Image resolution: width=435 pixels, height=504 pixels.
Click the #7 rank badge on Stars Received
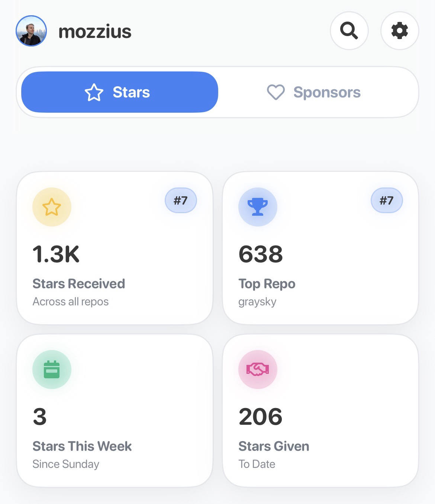tap(181, 200)
